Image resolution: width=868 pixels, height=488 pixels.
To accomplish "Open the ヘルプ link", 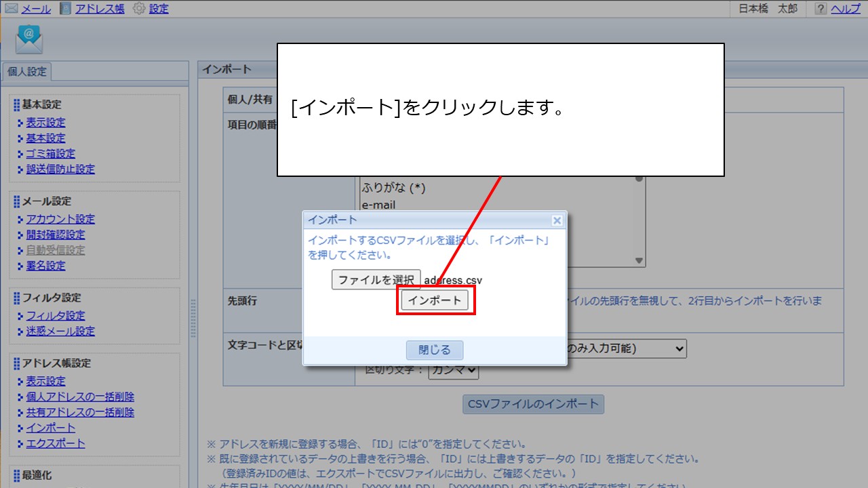I will coord(846,9).
